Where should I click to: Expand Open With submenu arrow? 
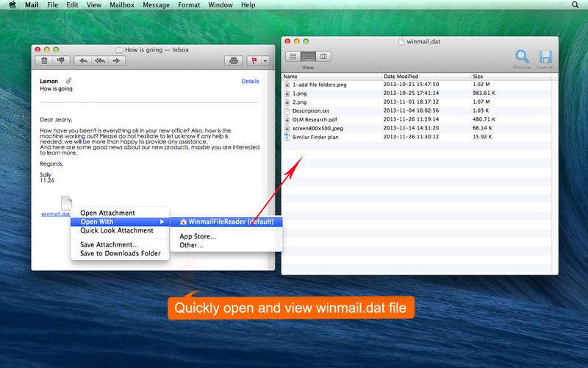(162, 222)
